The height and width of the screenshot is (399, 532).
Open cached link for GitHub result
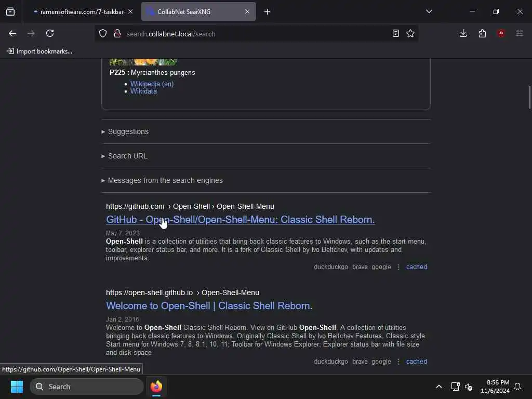(x=417, y=267)
